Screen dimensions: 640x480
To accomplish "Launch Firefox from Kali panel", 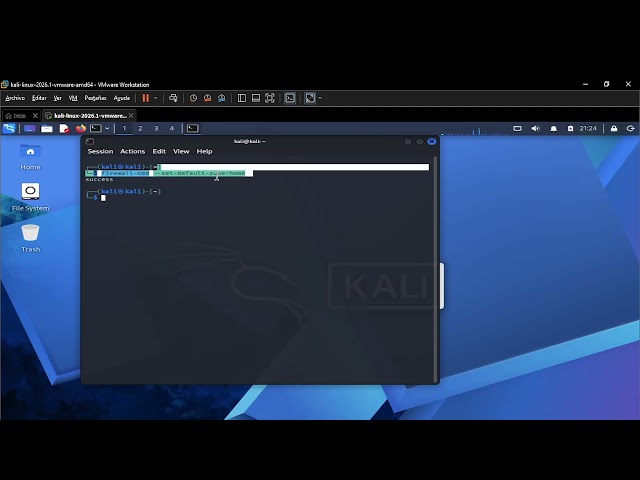I will tap(81, 129).
